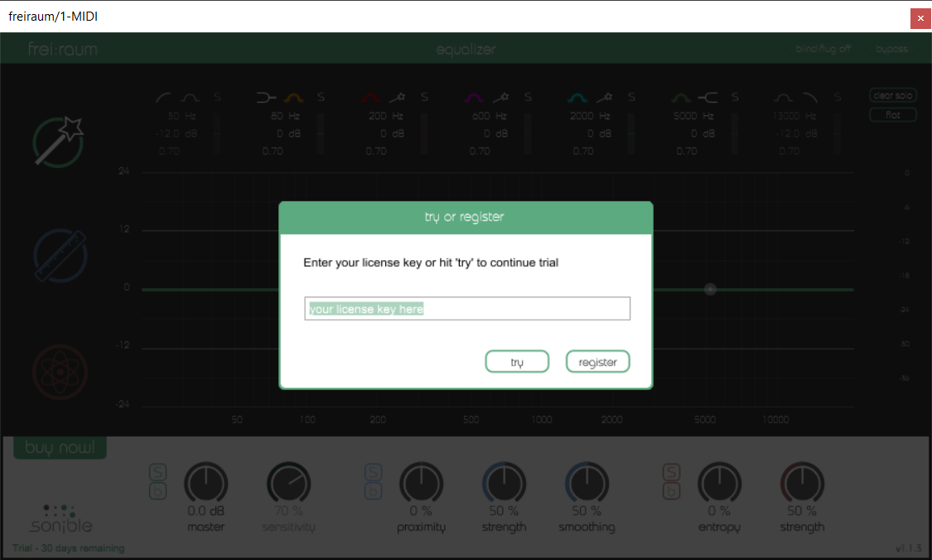Click 'Trial - 30 days remaining' text
The height and width of the screenshot is (560, 932).
pyautogui.click(x=69, y=548)
